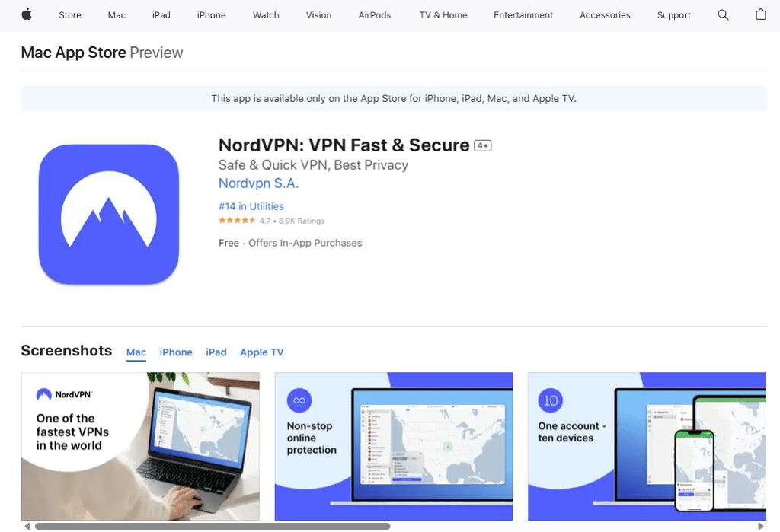Open the Store menu

(x=69, y=15)
